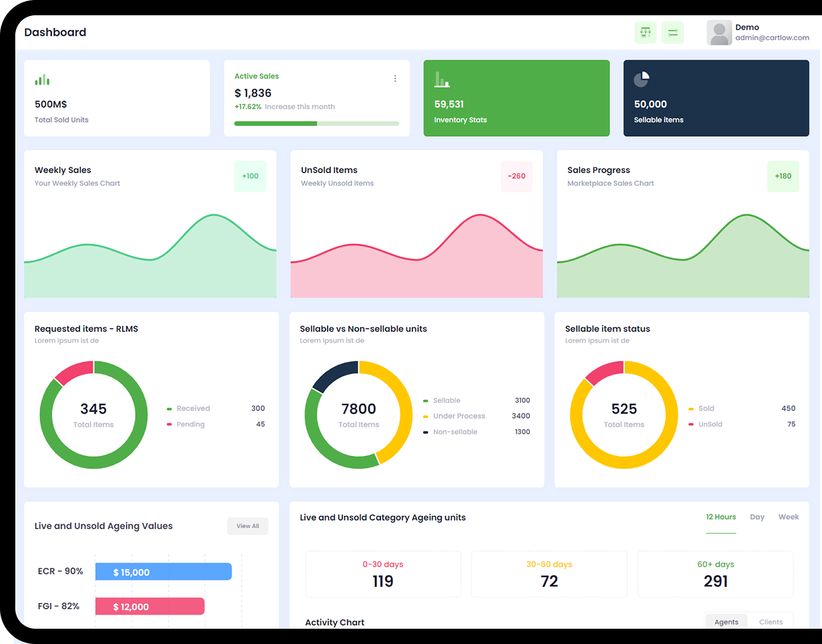
Task: Select the Agents tab in Activity Chart
Action: click(x=727, y=622)
